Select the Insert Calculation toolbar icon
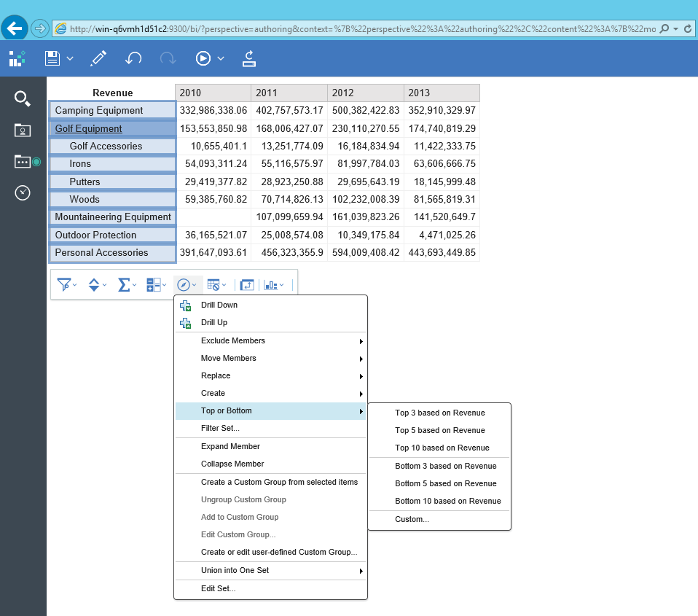The height and width of the screenshot is (616, 698). click(x=154, y=284)
